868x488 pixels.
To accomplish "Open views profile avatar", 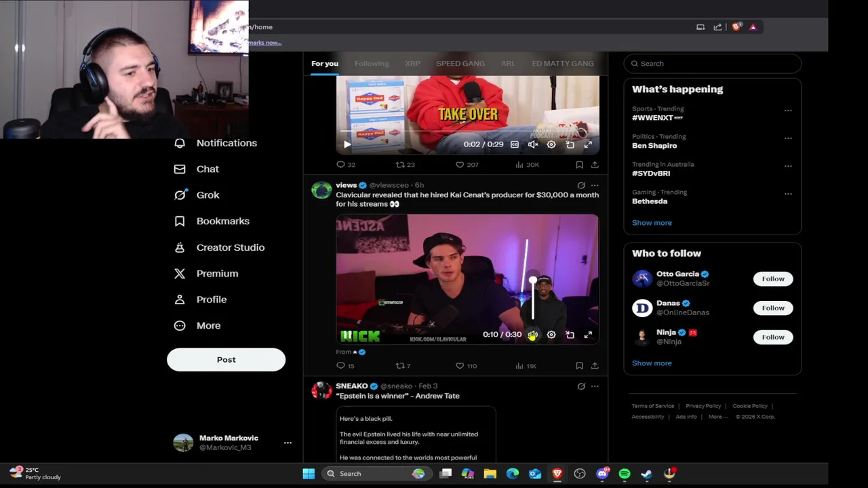I will click(x=321, y=190).
